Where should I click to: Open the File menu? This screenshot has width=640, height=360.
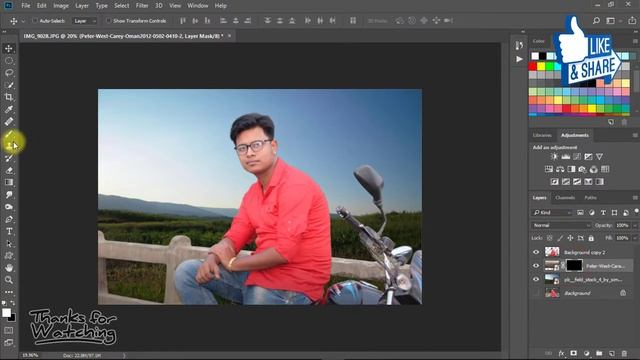tap(26, 6)
